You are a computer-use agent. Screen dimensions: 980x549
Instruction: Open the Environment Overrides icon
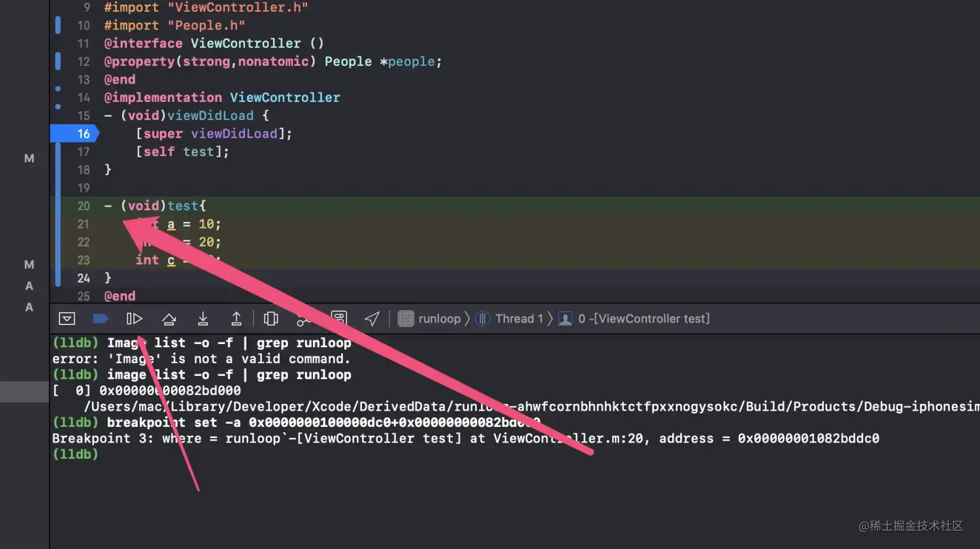pos(338,319)
